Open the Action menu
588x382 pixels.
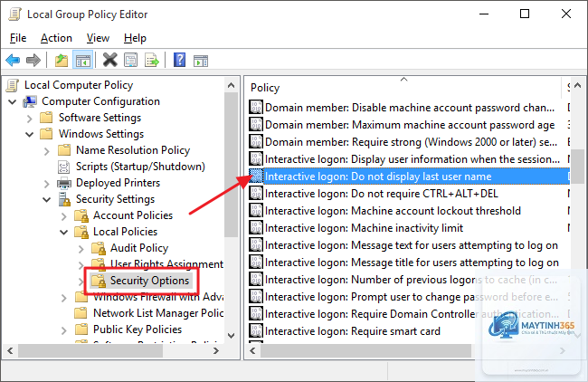[x=56, y=38]
